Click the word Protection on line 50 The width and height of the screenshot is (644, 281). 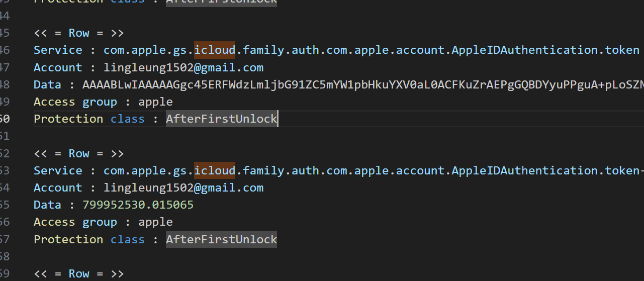tap(68, 119)
